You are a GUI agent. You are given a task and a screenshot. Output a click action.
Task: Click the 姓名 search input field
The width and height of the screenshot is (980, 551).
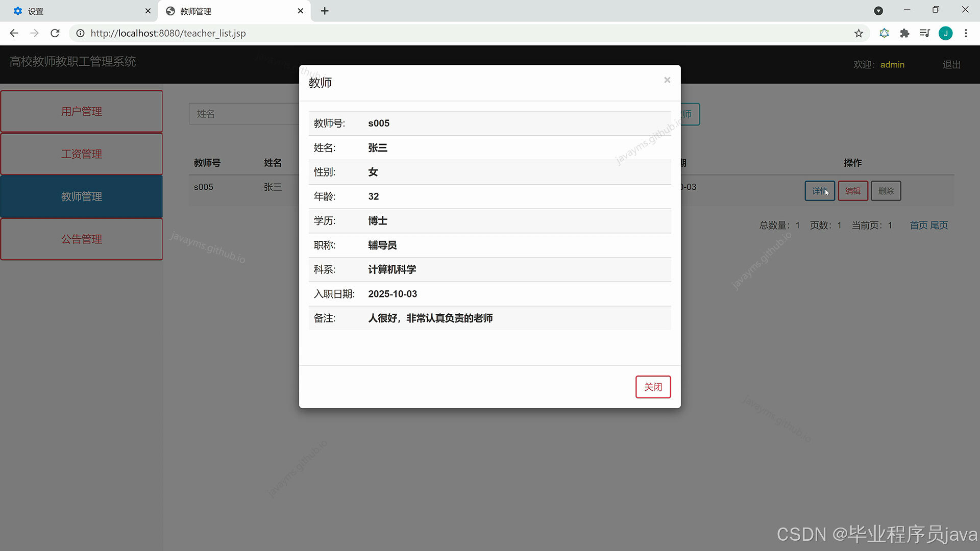(244, 114)
